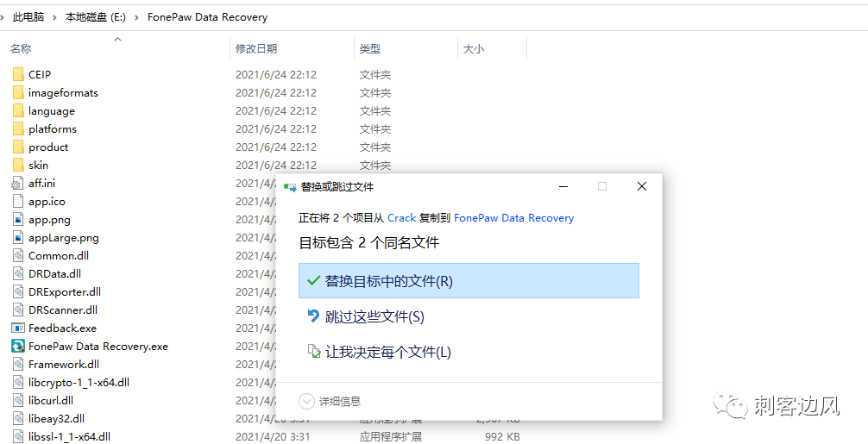868x444 pixels.
Task: Click FonePaw Data Recovery breadcrumb segment
Action: 208,17
